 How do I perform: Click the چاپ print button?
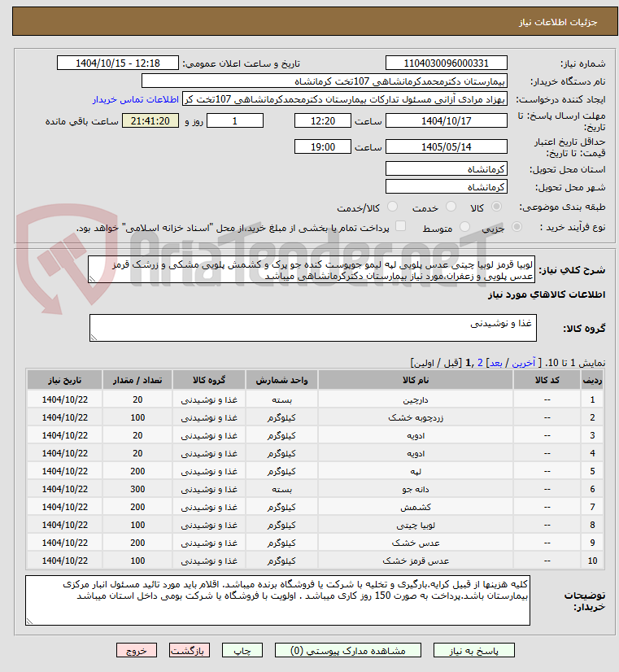pos(242,650)
